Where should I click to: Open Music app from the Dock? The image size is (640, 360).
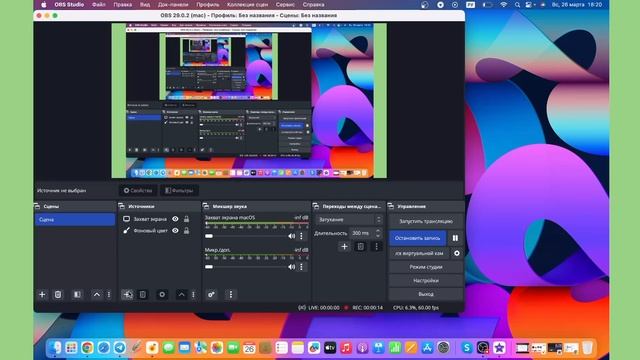(346, 348)
